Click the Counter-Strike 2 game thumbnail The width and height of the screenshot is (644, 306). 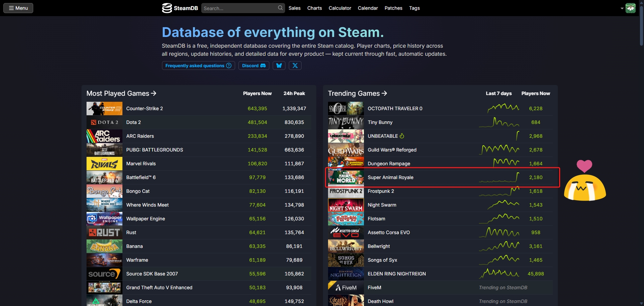pyautogui.click(x=104, y=108)
